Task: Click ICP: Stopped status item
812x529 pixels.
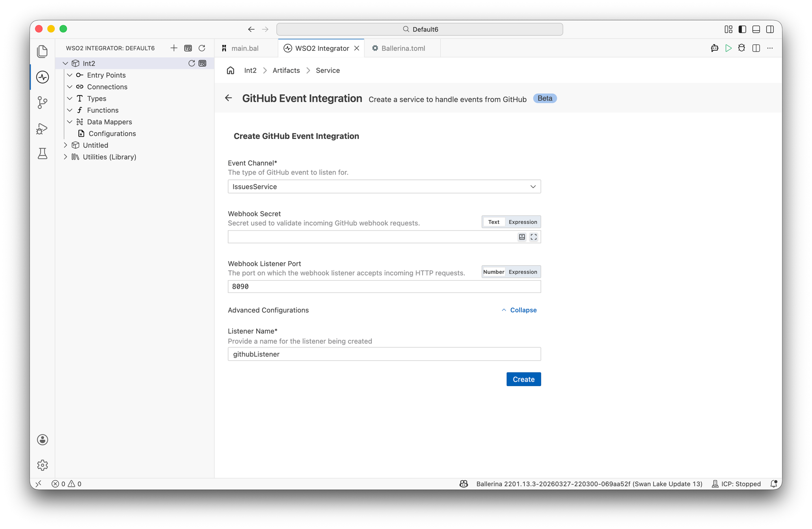Action: pos(736,484)
